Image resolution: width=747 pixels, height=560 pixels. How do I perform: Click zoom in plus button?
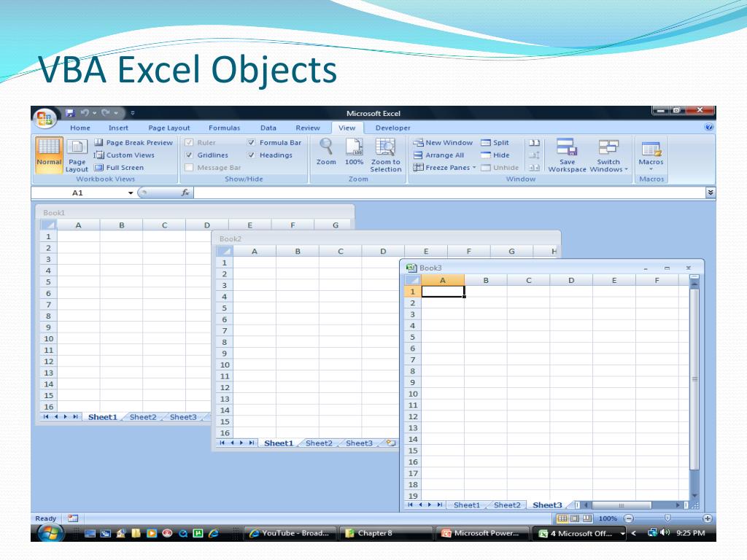[x=708, y=518]
